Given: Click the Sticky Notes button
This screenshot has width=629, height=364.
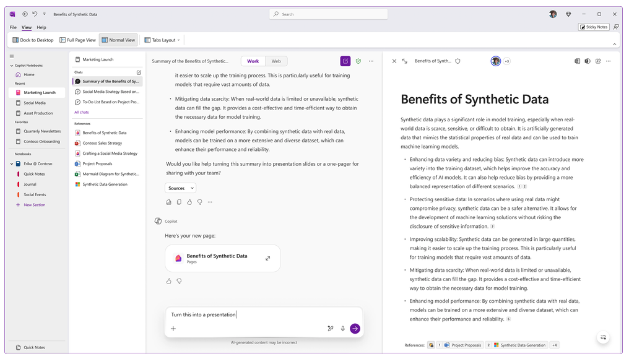Looking at the screenshot, I should (594, 27).
